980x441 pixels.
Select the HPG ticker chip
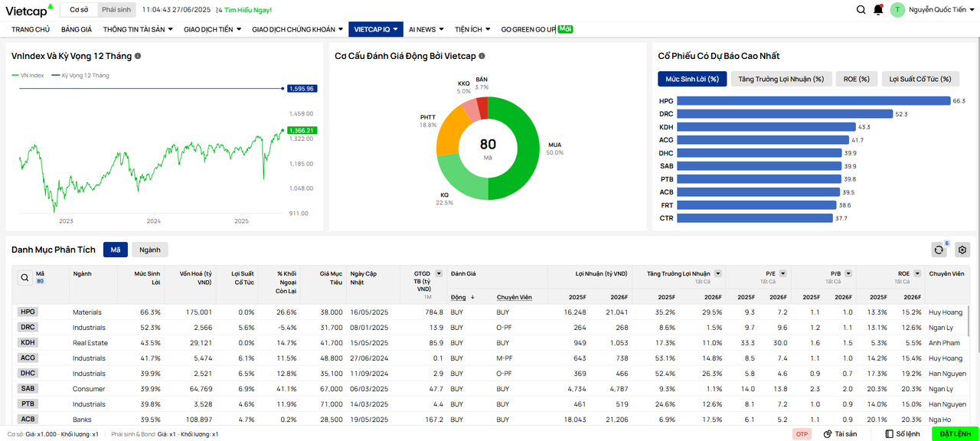(28, 312)
